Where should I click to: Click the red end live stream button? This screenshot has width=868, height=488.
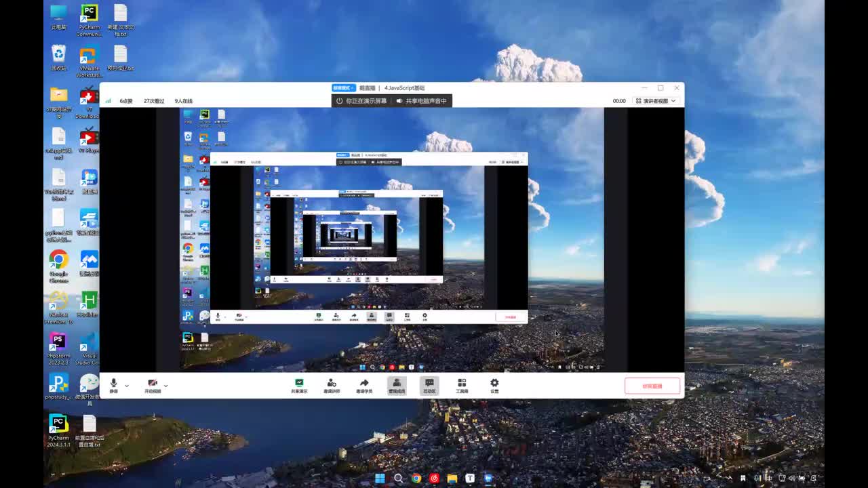click(x=652, y=386)
